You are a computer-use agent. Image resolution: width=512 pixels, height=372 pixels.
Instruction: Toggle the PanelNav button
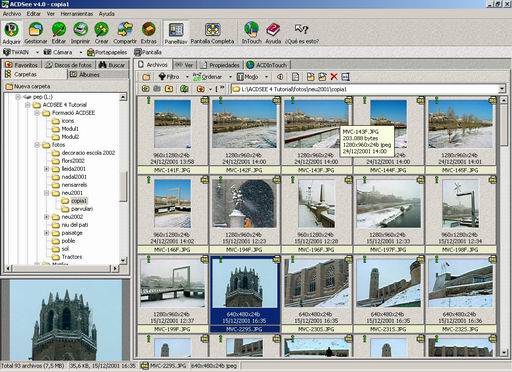[176, 33]
